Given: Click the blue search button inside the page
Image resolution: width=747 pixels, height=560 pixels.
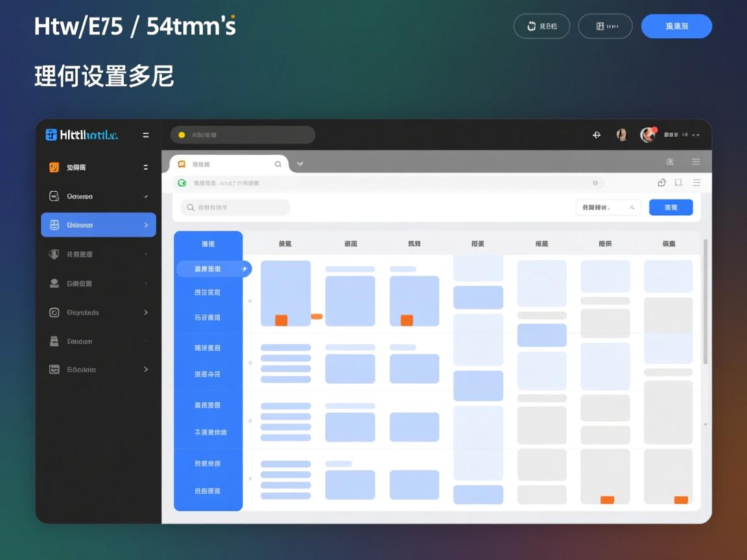Looking at the screenshot, I should tap(671, 207).
